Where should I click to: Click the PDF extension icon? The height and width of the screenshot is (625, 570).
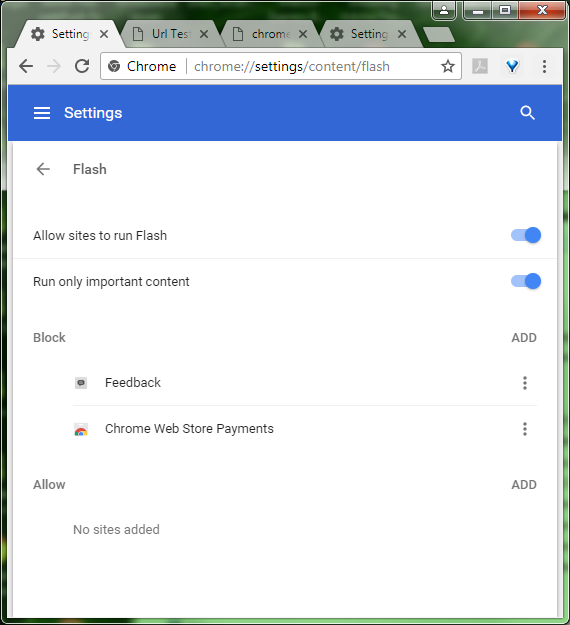click(x=480, y=66)
